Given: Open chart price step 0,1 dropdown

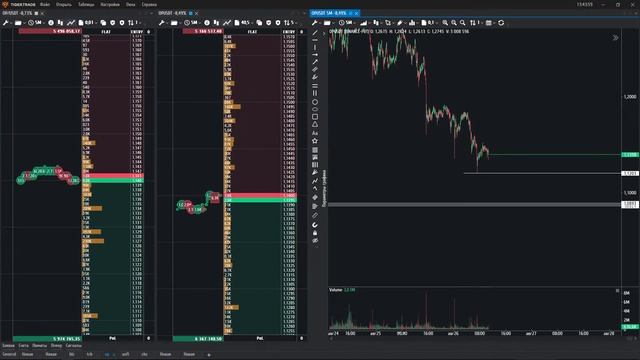Looking at the screenshot, I should click(429, 23).
